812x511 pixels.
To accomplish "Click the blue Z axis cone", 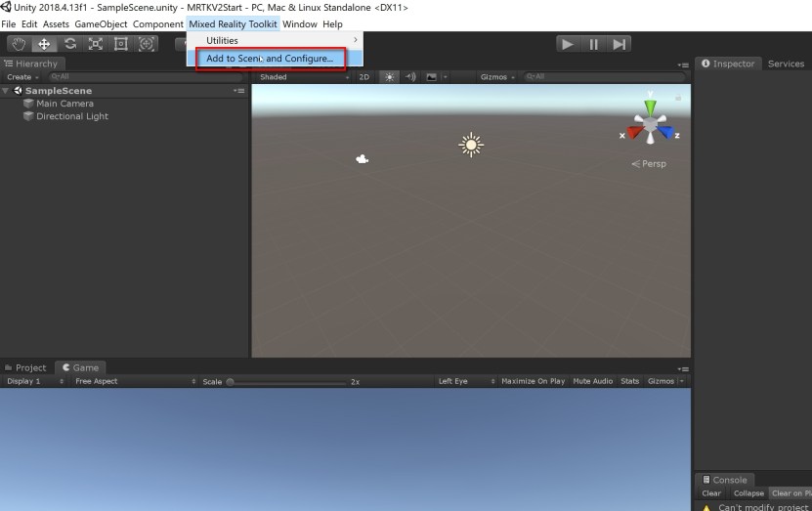I will (665, 133).
